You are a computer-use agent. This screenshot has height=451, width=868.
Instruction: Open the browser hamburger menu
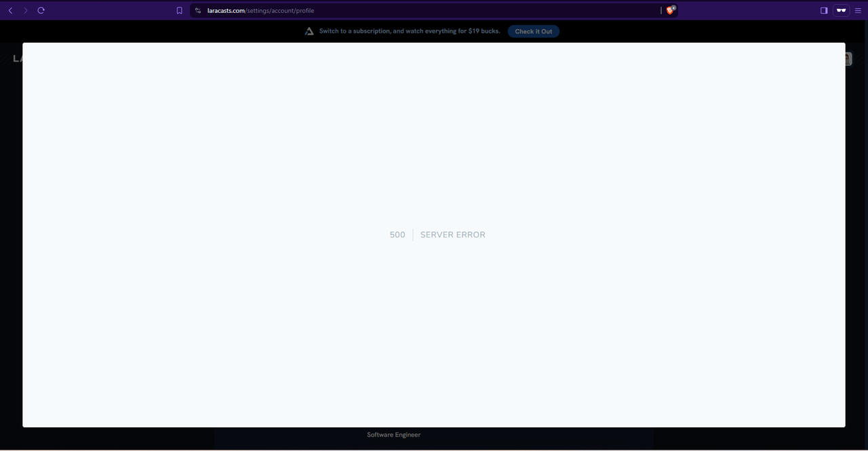pyautogui.click(x=858, y=10)
